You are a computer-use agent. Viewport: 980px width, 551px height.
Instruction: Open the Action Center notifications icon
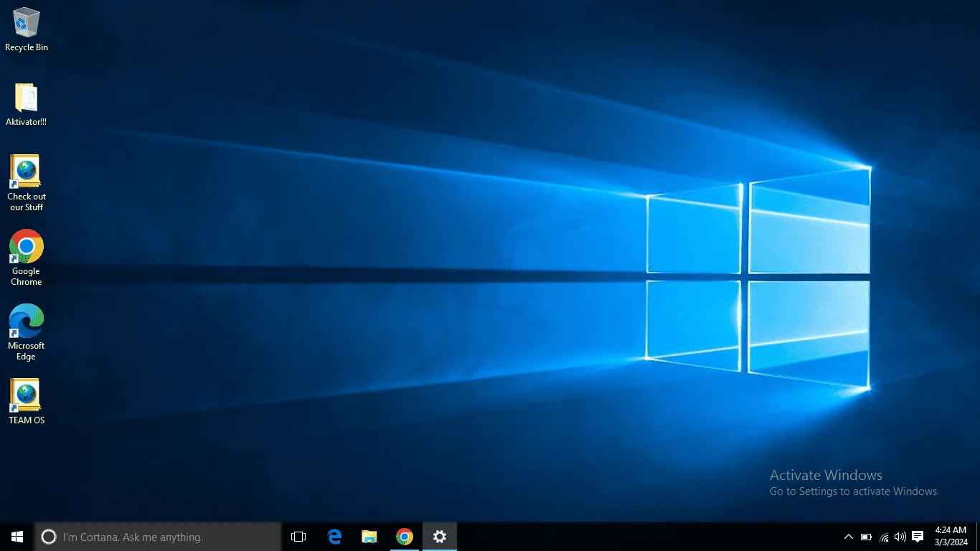(918, 537)
